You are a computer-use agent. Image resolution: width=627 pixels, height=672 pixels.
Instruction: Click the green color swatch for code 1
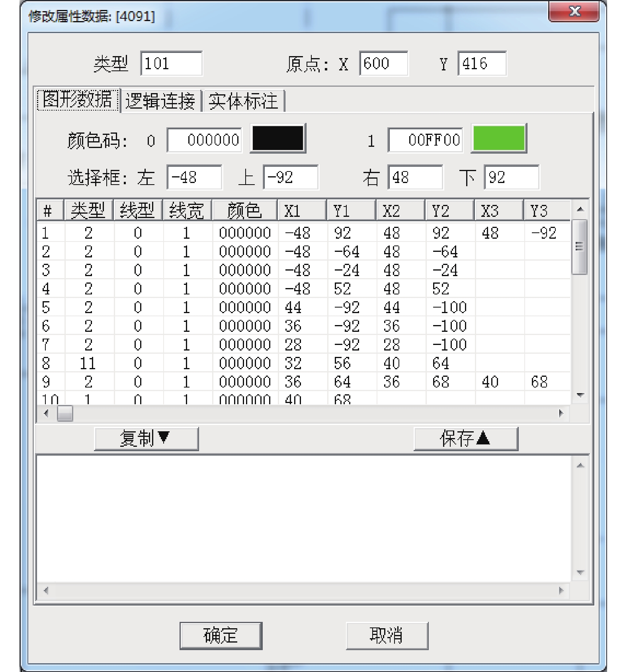pyautogui.click(x=498, y=139)
